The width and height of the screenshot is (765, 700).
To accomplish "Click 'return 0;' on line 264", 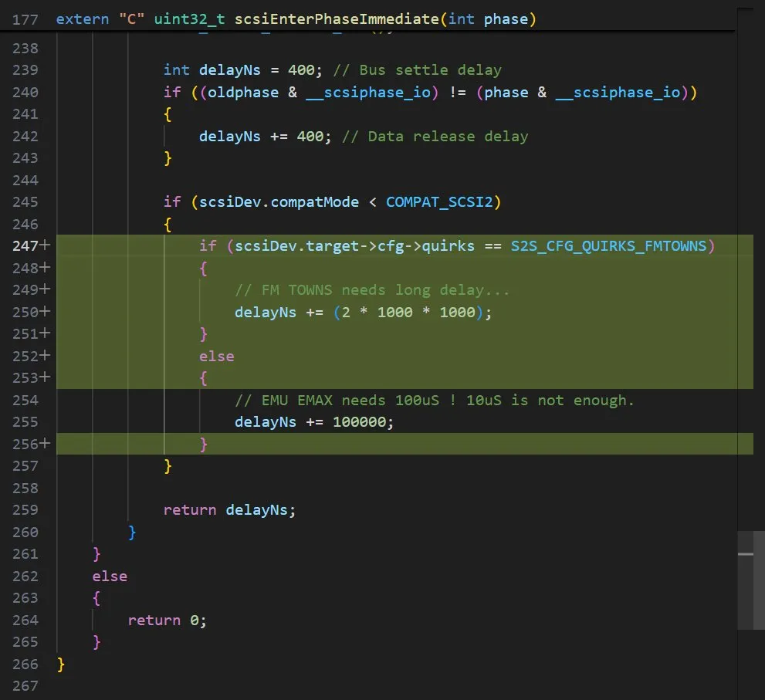I will pos(168,621).
